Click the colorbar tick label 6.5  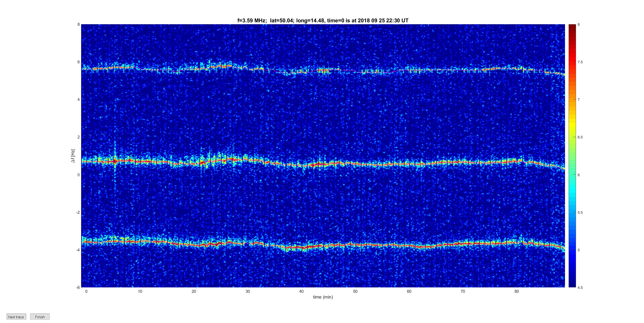click(580, 137)
